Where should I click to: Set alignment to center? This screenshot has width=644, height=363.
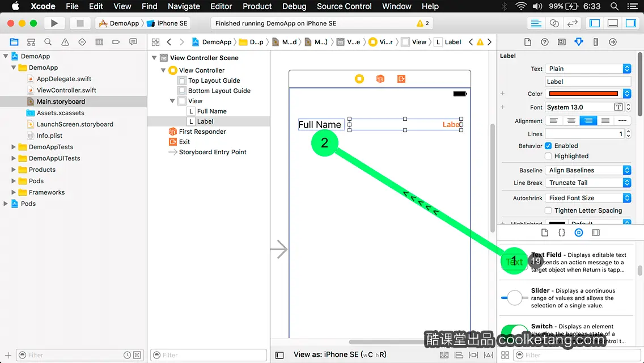[571, 120]
